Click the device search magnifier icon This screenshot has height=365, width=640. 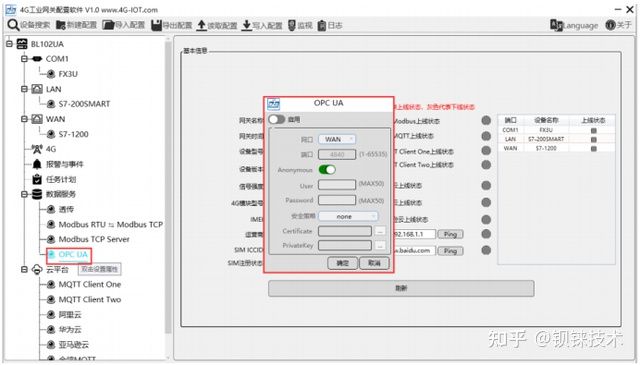click(13, 25)
